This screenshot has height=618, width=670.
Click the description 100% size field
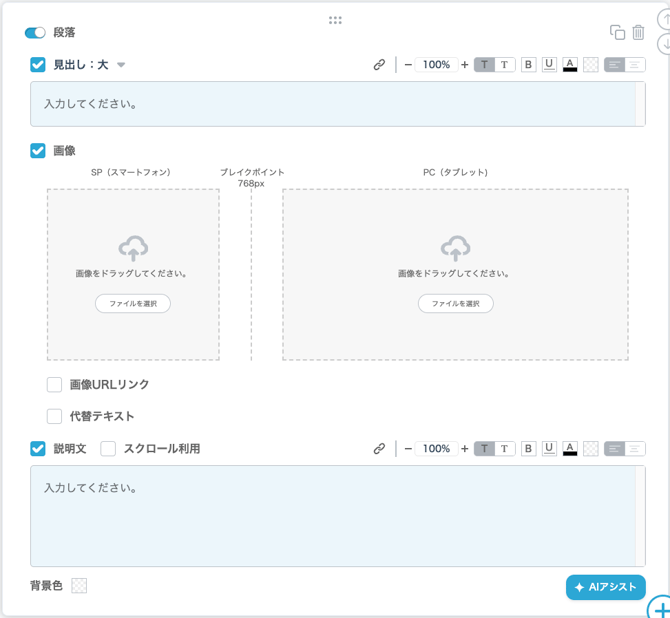[436, 448]
